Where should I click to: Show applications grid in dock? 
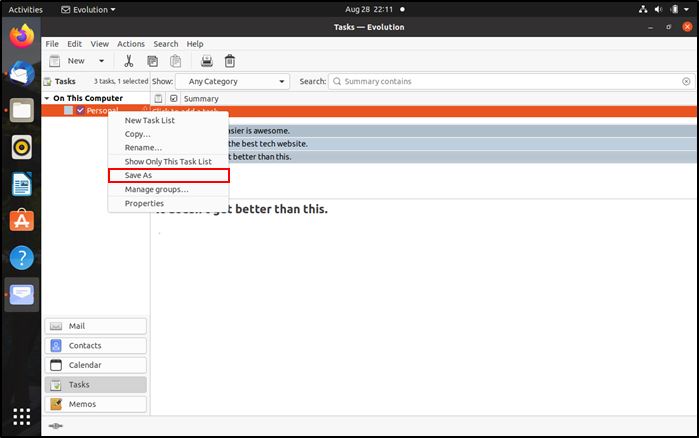coord(21,417)
